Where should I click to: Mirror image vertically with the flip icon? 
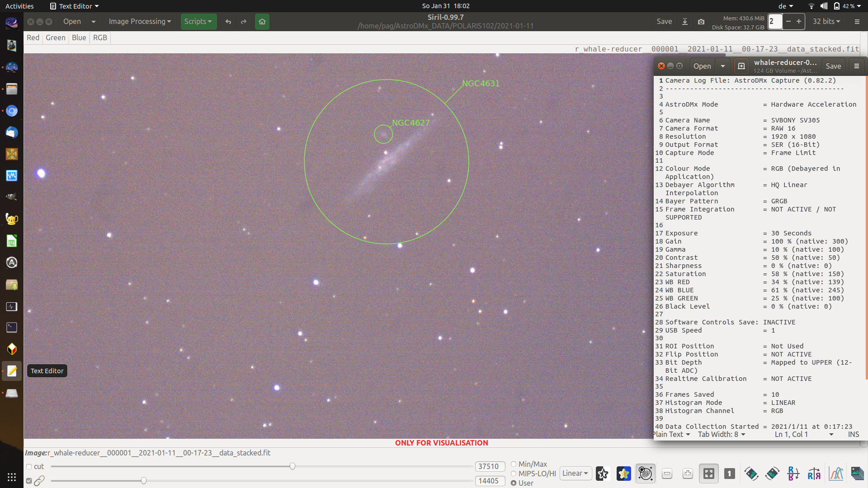[793, 474]
